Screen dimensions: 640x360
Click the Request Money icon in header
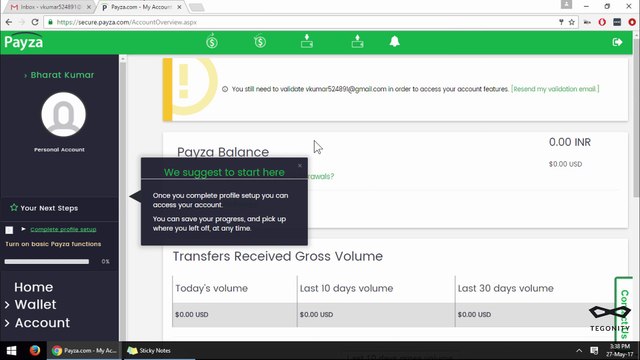pyautogui.click(x=260, y=41)
